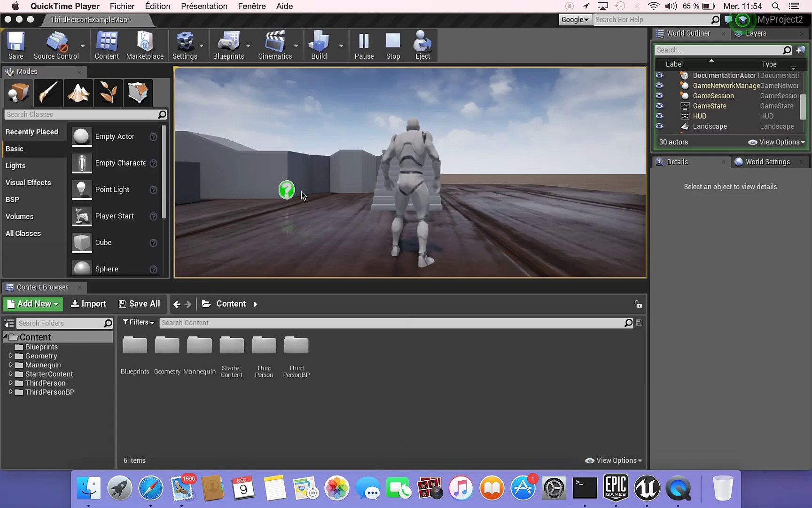The width and height of the screenshot is (812, 508).
Task: Click the green documentation question mark in viewport
Action: pyautogui.click(x=287, y=190)
